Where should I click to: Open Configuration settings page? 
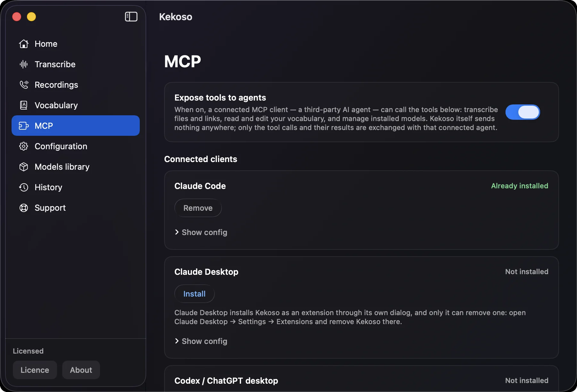point(76,146)
